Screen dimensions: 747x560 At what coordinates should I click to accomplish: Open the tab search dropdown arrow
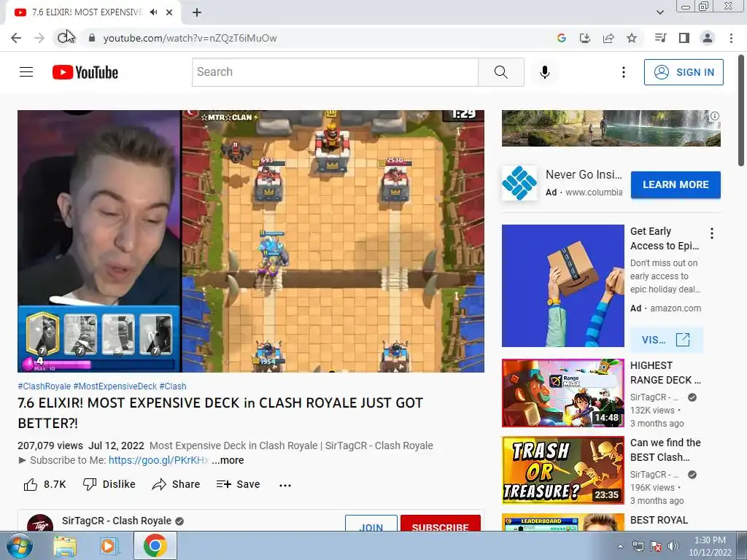659,12
